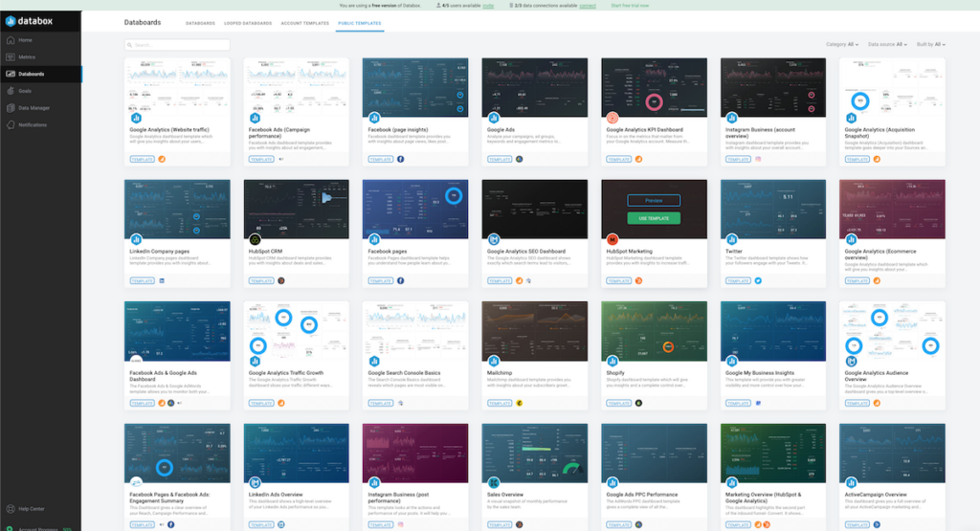Click ActiveCampaign icon on ActiveCampaign Overview card
The image size is (980, 531).
(x=877, y=524)
